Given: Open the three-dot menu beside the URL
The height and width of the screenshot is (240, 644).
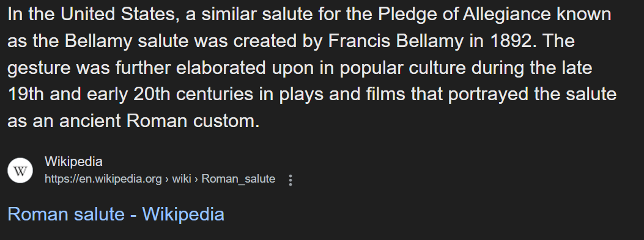Looking at the screenshot, I should pyautogui.click(x=291, y=180).
